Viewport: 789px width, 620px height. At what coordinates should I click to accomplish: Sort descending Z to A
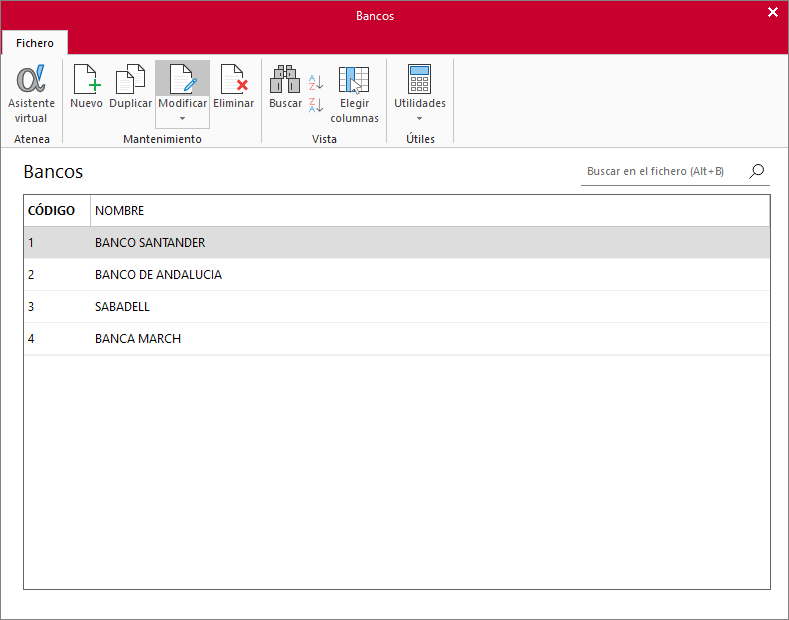coord(315,105)
